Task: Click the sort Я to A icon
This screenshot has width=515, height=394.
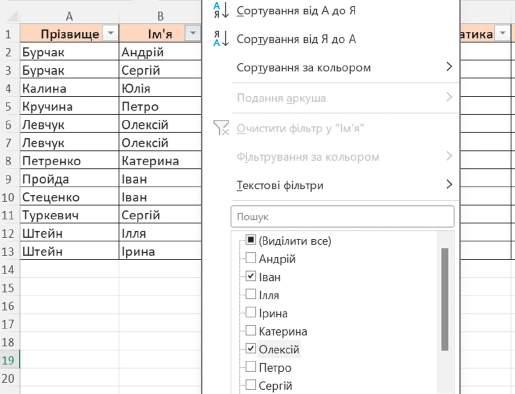Action: [x=221, y=39]
